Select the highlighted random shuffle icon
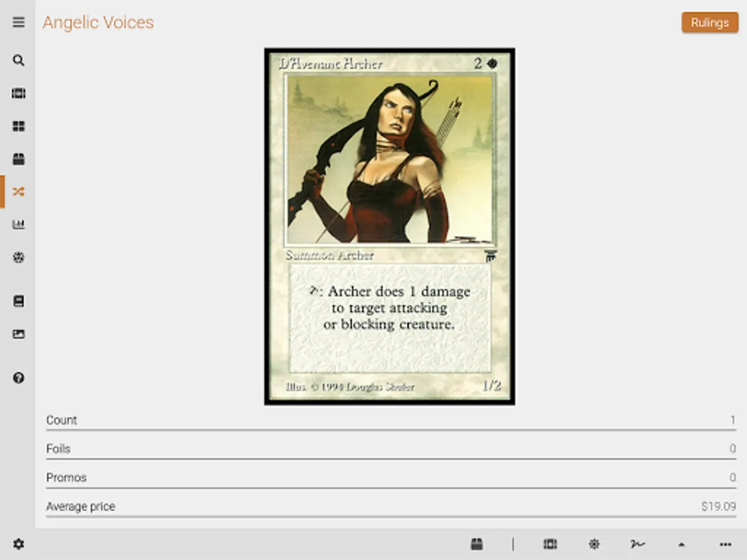Screen dimensions: 747x560 [x=19, y=192]
